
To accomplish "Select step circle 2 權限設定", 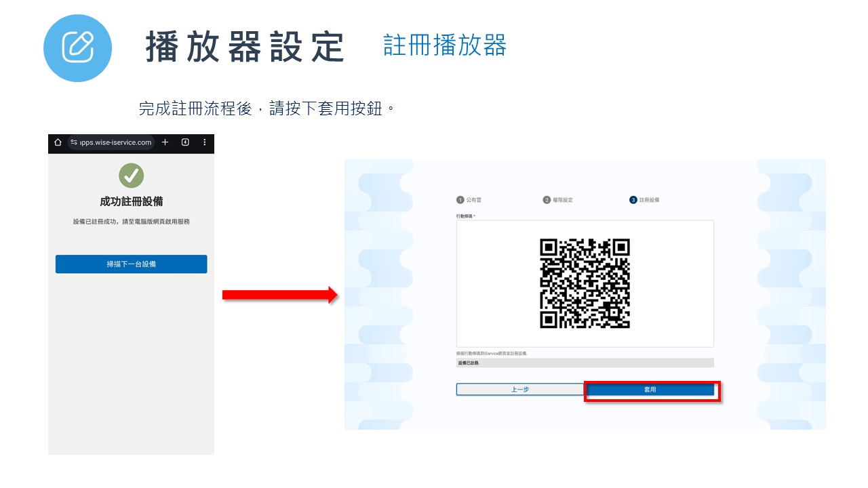I will tap(547, 199).
